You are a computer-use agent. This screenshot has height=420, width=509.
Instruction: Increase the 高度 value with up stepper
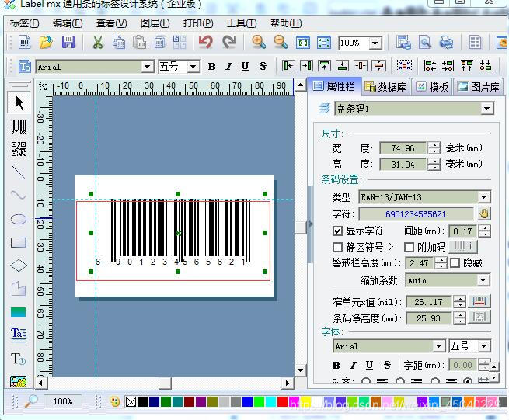point(434,161)
